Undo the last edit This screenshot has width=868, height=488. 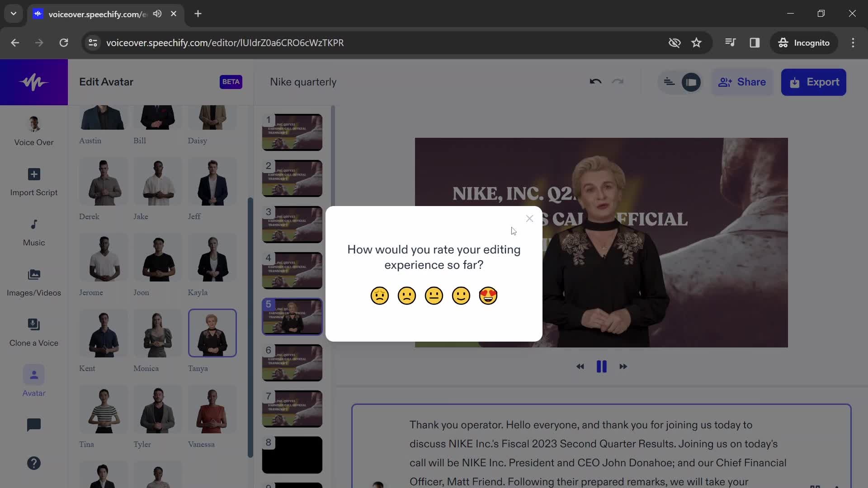click(595, 82)
